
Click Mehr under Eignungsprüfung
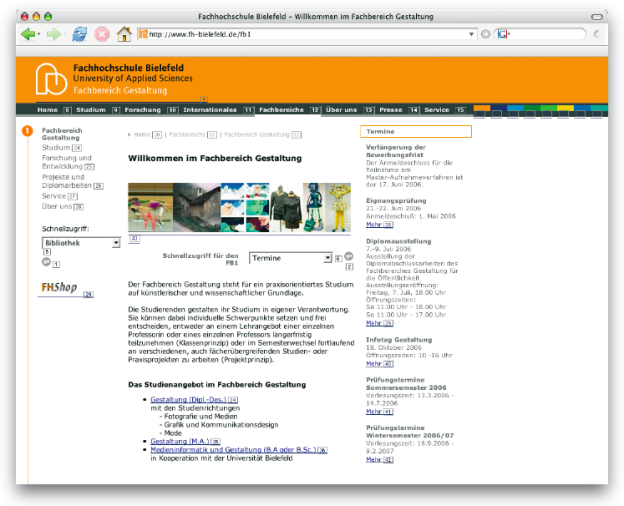click(374, 225)
